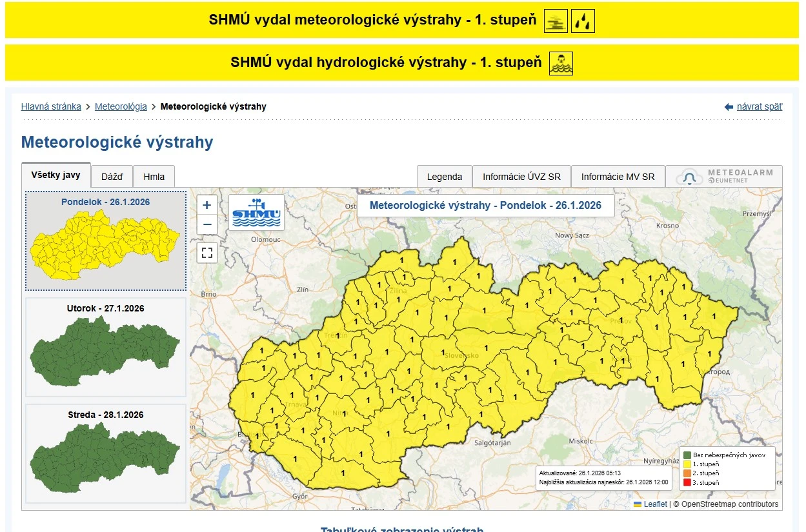Click the SHMÚ logo on map
Screen dimensions: 806x532
click(256, 213)
